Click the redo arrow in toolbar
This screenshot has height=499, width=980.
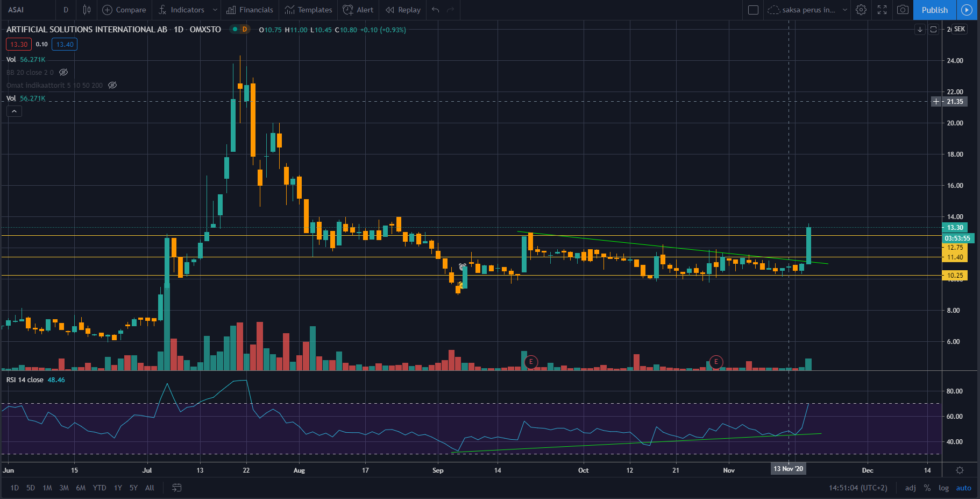tap(451, 10)
